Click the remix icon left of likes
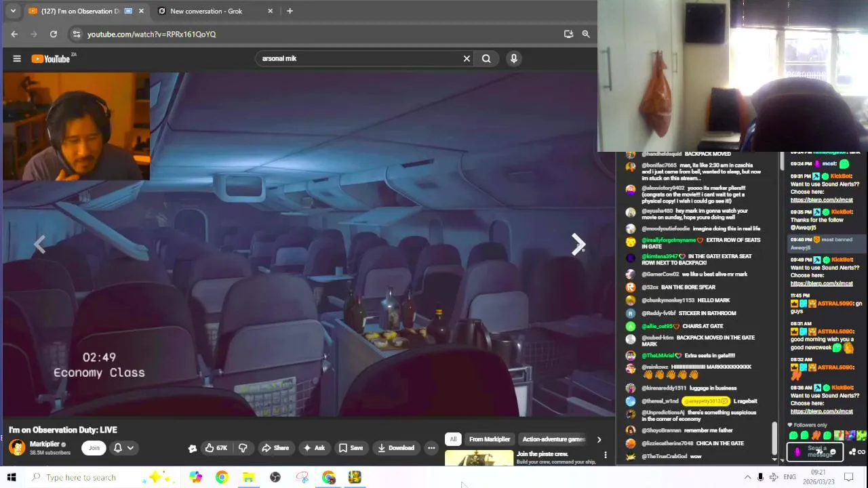This screenshot has height=488, width=868. [193, 448]
